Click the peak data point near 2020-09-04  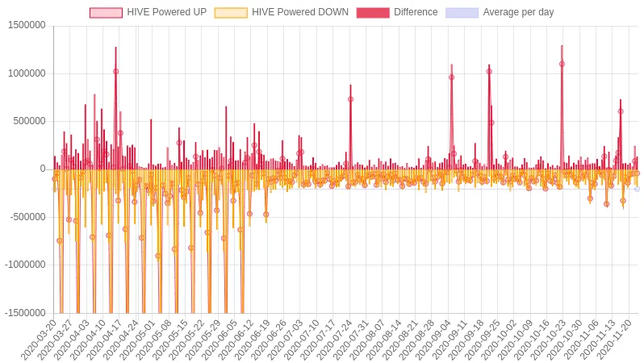(451, 77)
